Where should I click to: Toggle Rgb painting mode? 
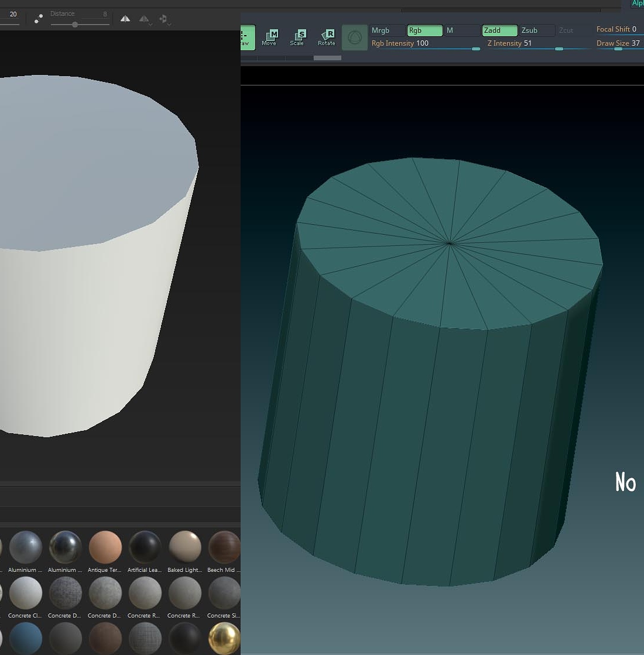[x=424, y=30]
